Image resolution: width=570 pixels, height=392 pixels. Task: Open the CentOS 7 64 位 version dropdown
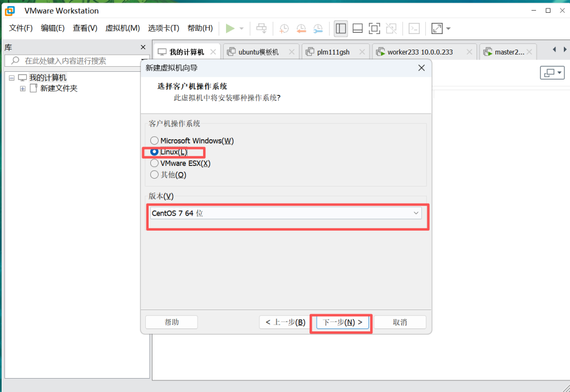[286, 213]
